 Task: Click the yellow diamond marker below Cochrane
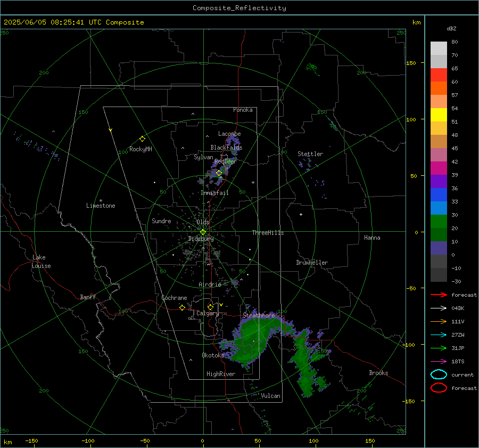[x=182, y=307]
